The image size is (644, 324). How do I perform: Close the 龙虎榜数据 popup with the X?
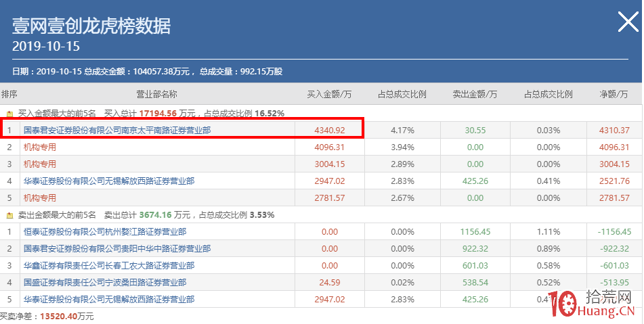click(x=628, y=22)
